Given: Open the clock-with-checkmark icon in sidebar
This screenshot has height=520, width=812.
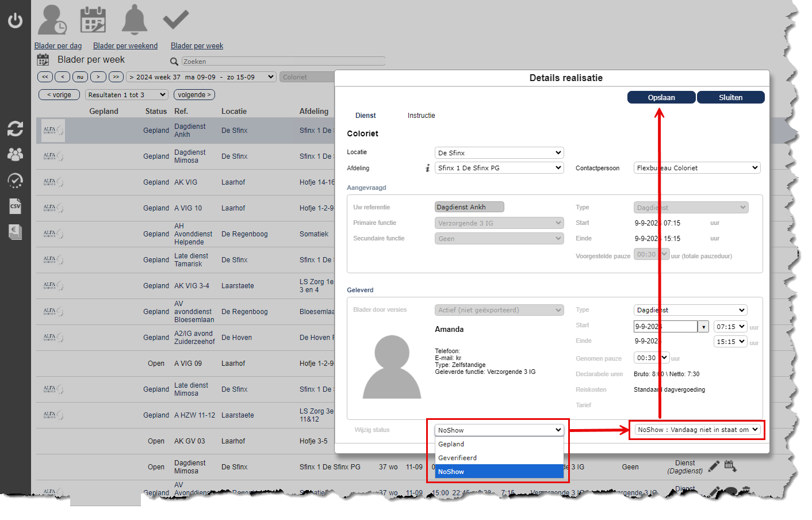Looking at the screenshot, I should [15, 181].
